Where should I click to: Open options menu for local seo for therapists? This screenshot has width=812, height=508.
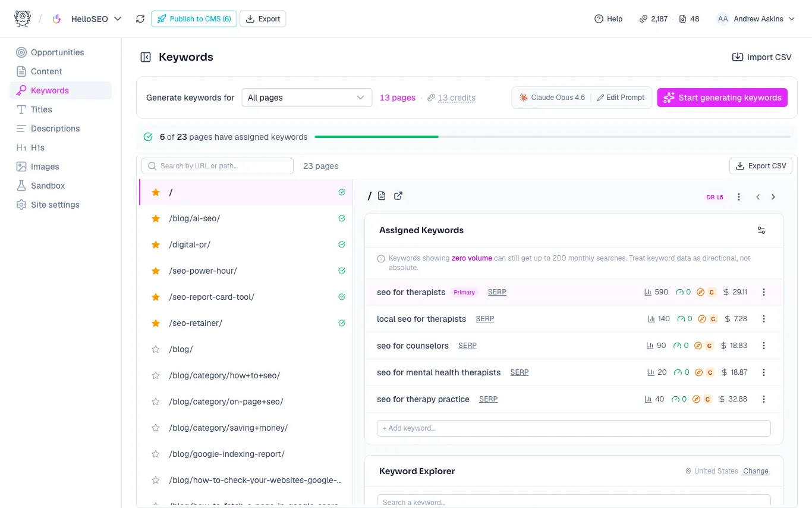click(764, 319)
